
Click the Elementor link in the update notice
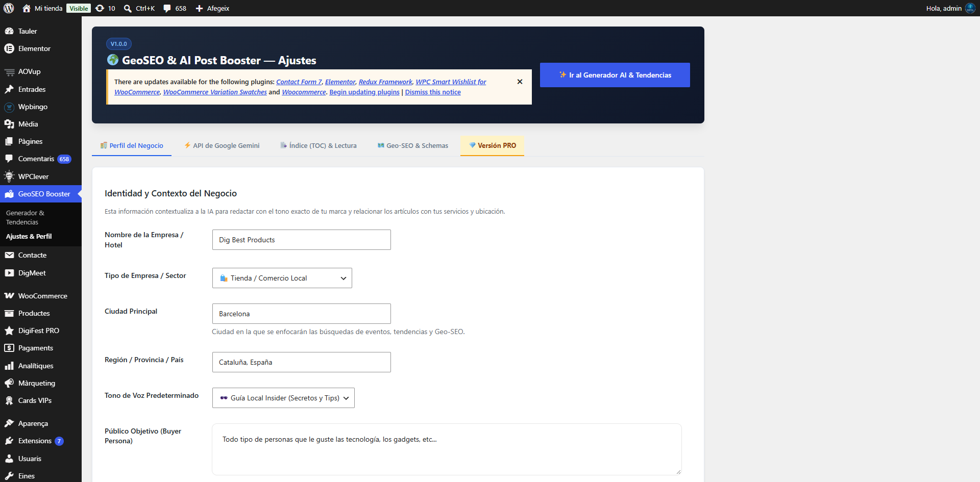click(x=340, y=82)
